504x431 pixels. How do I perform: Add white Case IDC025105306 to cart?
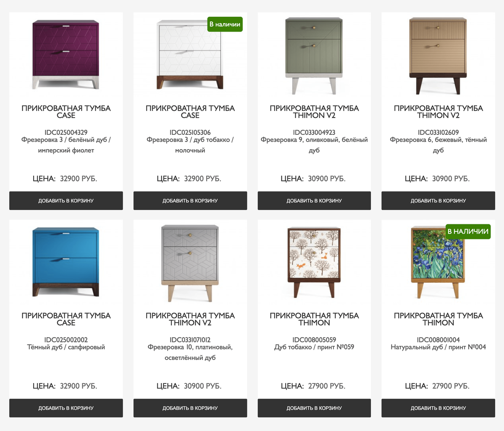pos(190,201)
